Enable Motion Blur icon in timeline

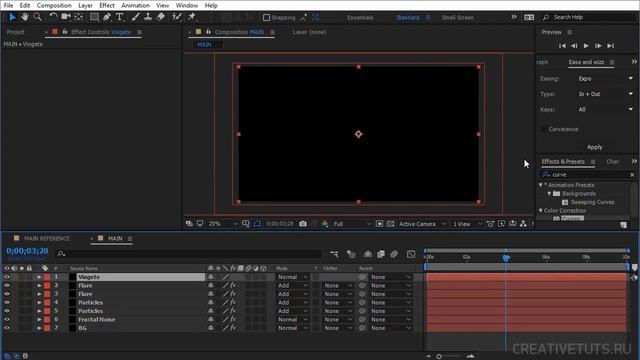coord(394,254)
